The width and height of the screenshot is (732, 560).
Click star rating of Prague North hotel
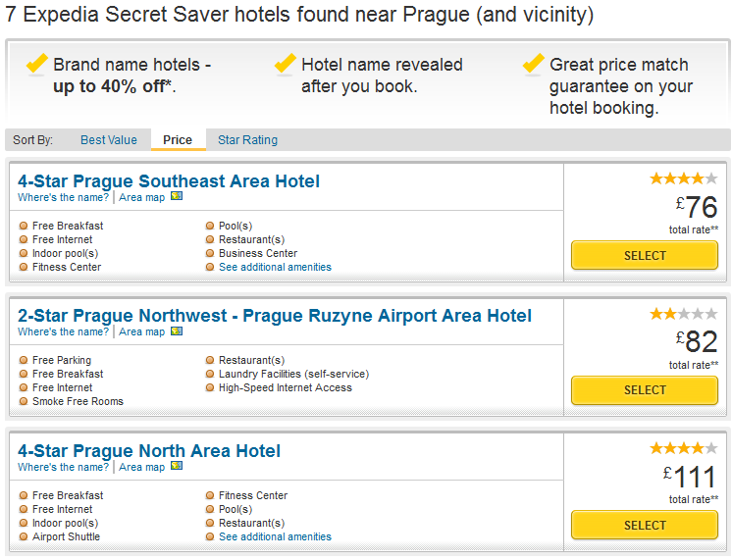pos(684,448)
